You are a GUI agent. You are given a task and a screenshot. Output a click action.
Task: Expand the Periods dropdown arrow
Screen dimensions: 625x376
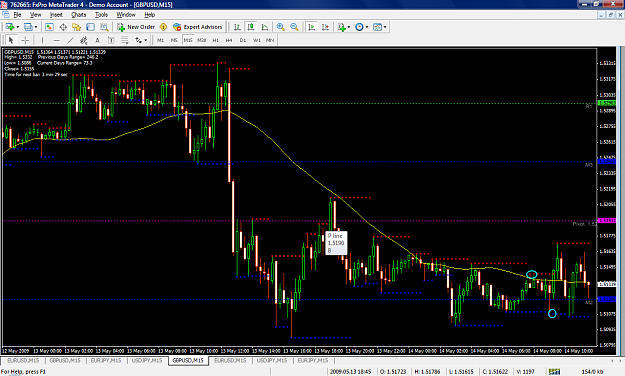[367, 27]
